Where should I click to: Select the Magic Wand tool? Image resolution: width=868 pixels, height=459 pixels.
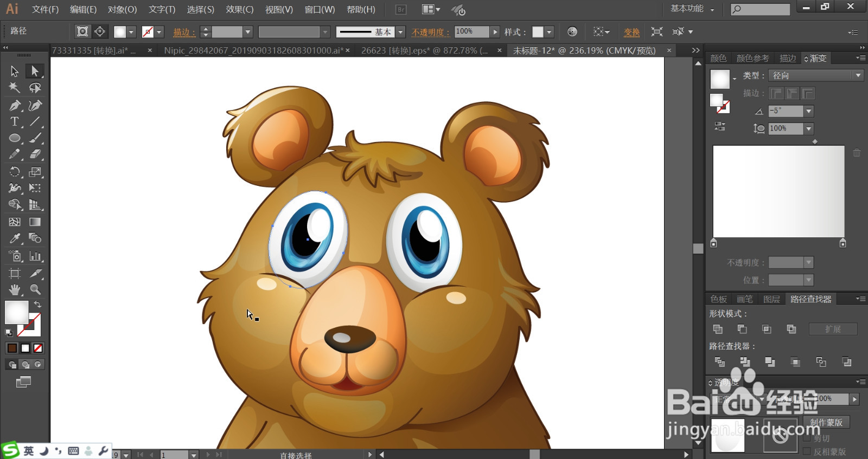pos(15,88)
